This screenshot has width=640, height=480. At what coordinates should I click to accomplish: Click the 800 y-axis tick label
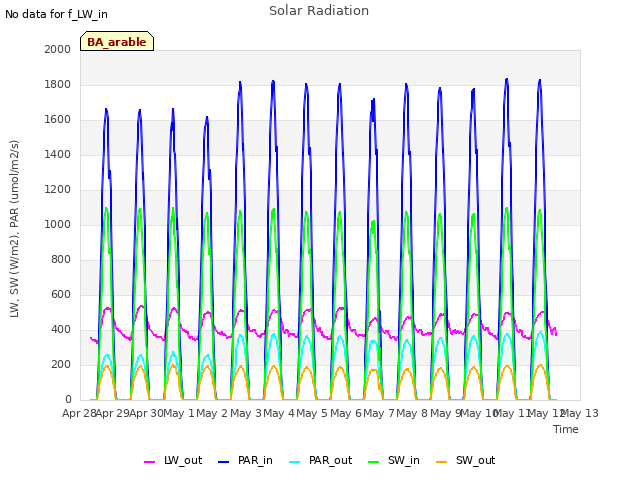click(x=61, y=260)
